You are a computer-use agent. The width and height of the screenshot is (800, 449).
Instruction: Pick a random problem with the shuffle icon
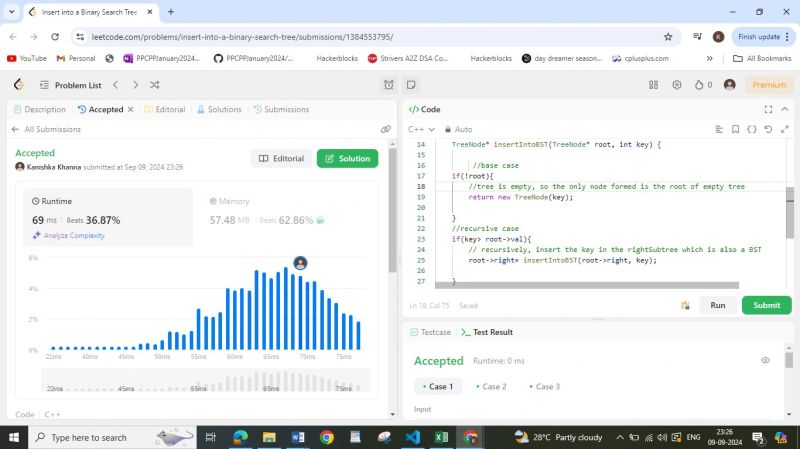[x=154, y=85]
